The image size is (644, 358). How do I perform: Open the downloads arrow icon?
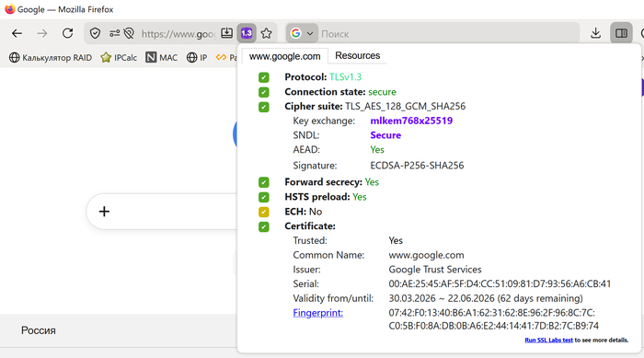(595, 33)
